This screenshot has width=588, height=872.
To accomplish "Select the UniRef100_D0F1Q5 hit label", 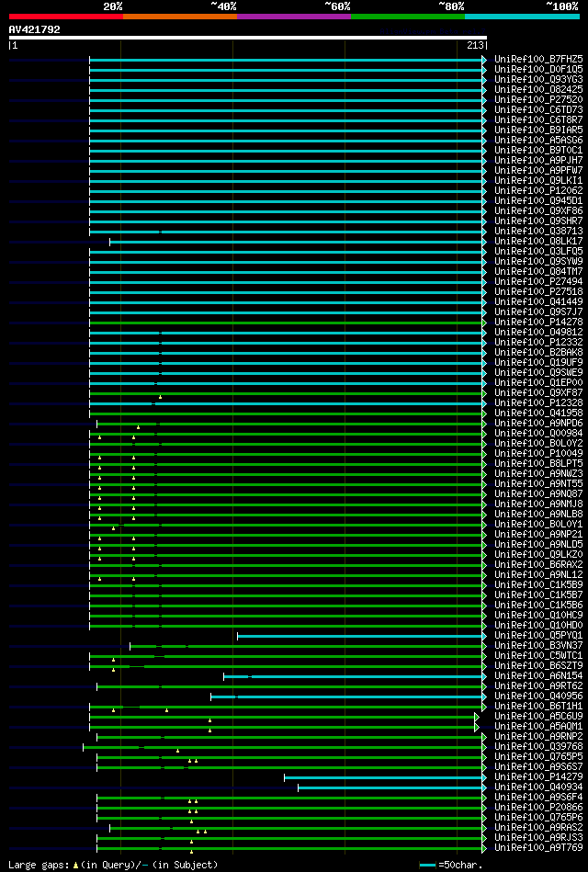I will click(538, 69).
